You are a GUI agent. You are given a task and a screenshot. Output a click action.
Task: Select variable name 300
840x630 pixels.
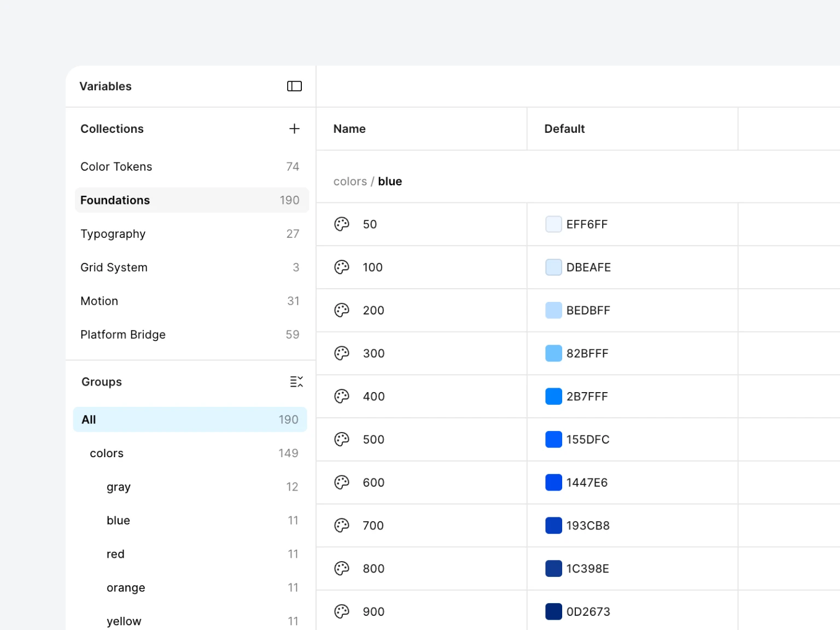click(374, 353)
